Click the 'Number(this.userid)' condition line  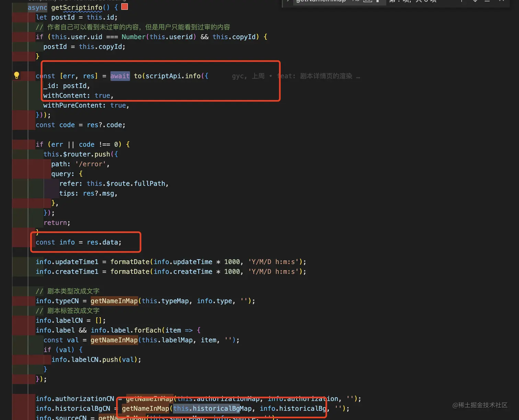[151, 37]
